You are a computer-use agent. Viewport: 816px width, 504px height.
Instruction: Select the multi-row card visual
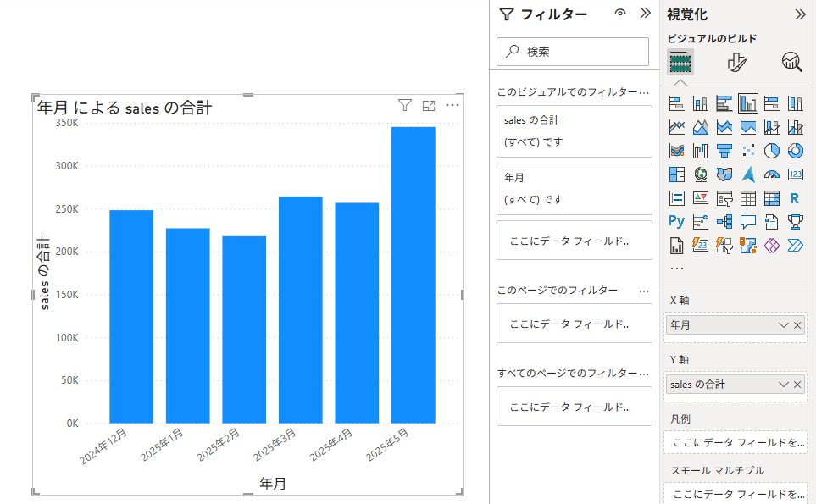click(x=676, y=198)
